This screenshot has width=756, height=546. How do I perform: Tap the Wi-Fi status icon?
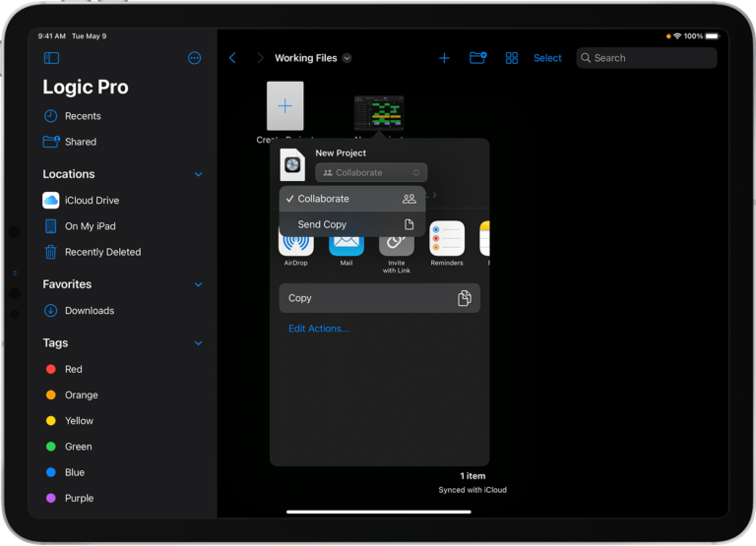pyautogui.click(x=677, y=36)
